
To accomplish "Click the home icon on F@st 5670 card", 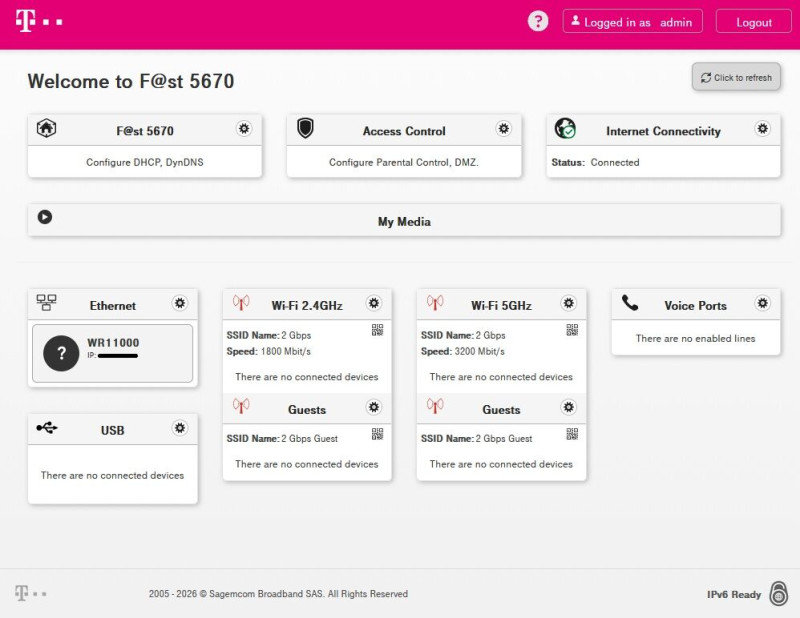I will pyautogui.click(x=46, y=128).
